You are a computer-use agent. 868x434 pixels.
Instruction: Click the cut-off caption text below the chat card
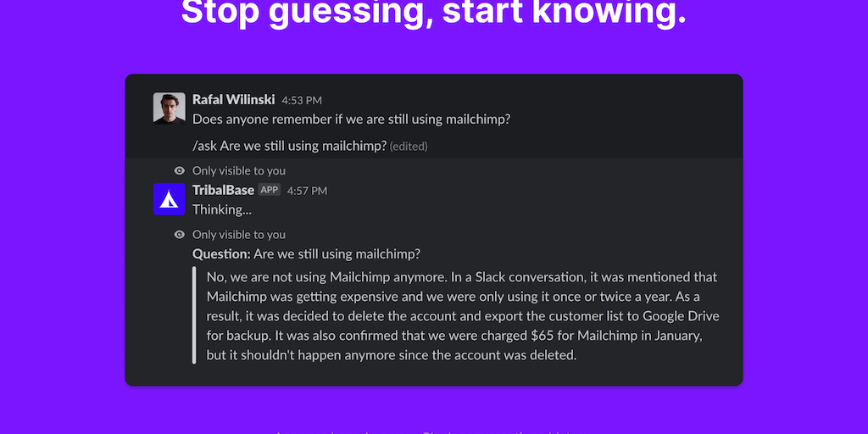click(433, 431)
